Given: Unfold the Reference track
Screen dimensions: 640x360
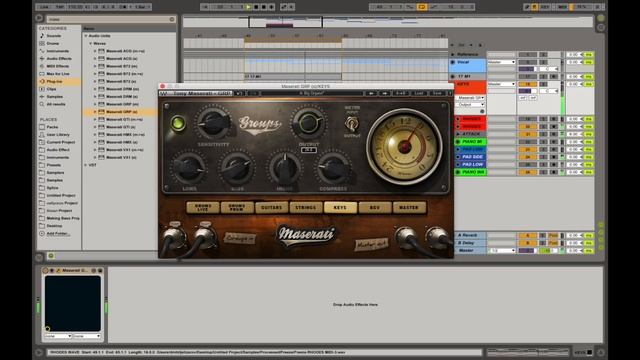Looking at the screenshot, I should 453,54.
